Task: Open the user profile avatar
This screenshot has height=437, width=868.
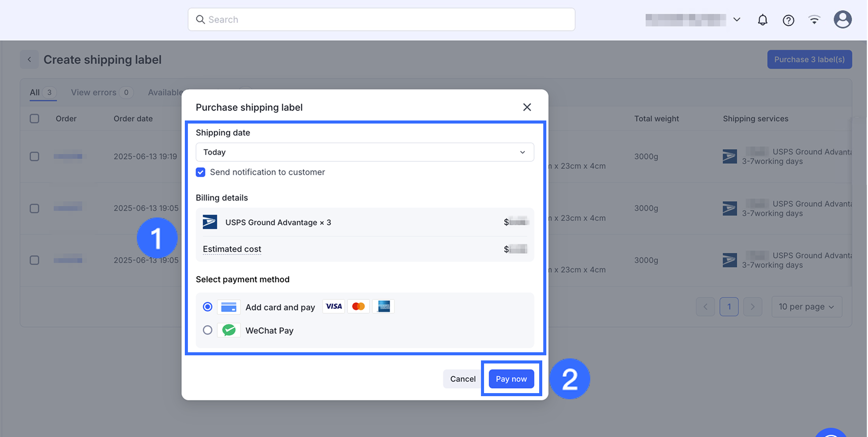Action: [842, 19]
